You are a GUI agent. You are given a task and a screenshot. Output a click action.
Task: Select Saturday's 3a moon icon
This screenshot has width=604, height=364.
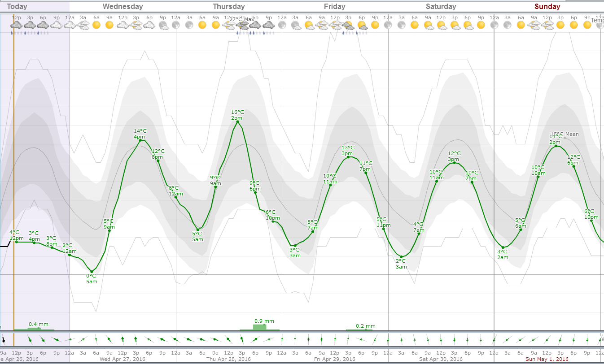(x=401, y=25)
